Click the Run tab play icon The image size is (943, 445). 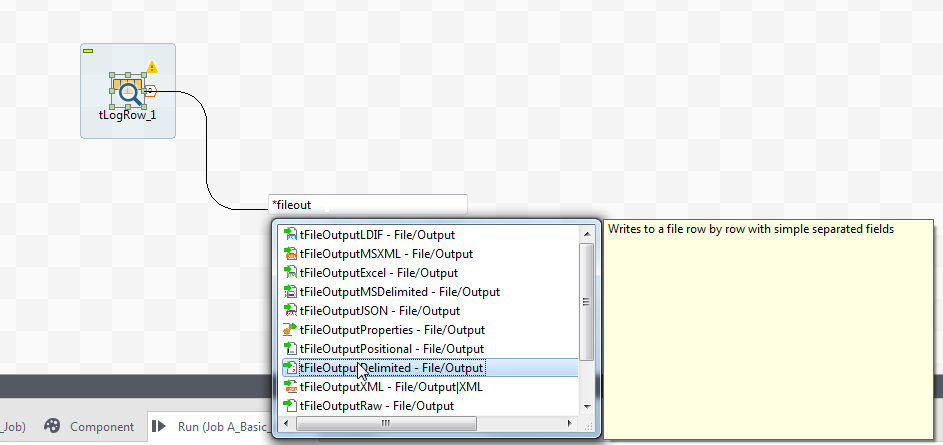[159, 426]
